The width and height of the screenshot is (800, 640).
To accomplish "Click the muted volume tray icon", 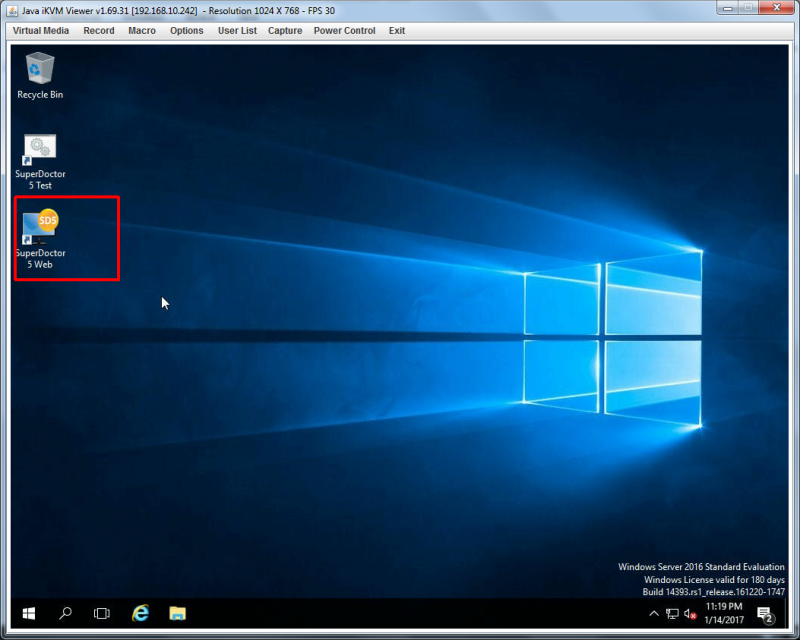I will point(690,614).
